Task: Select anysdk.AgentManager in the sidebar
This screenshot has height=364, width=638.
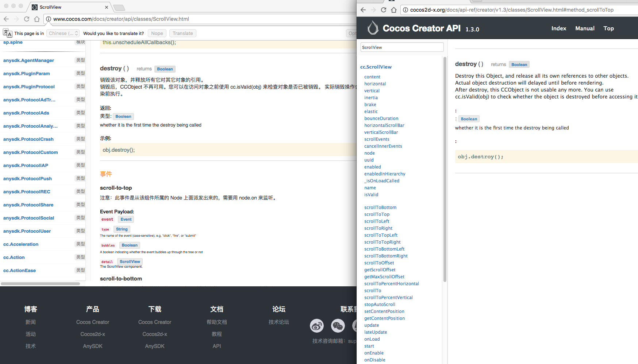Action: [x=28, y=61]
